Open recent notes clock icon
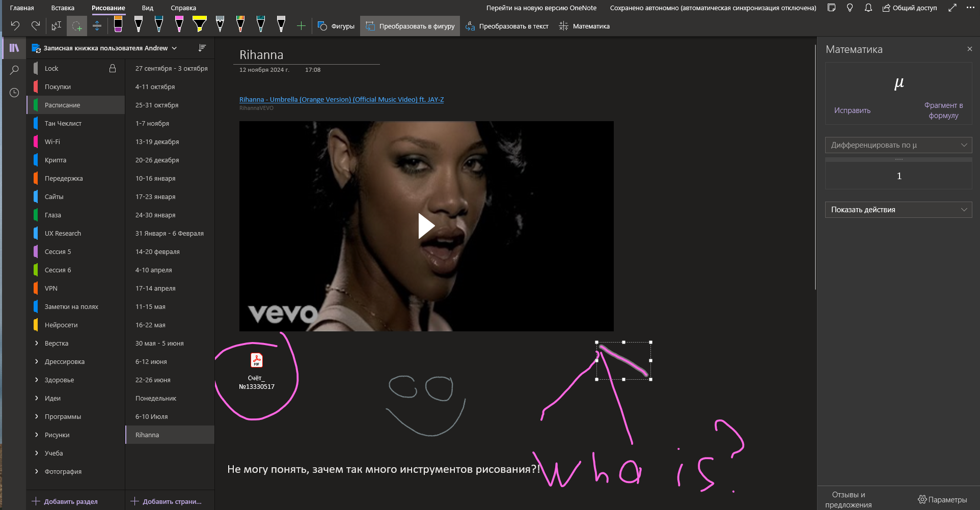This screenshot has height=510, width=980. (x=14, y=93)
